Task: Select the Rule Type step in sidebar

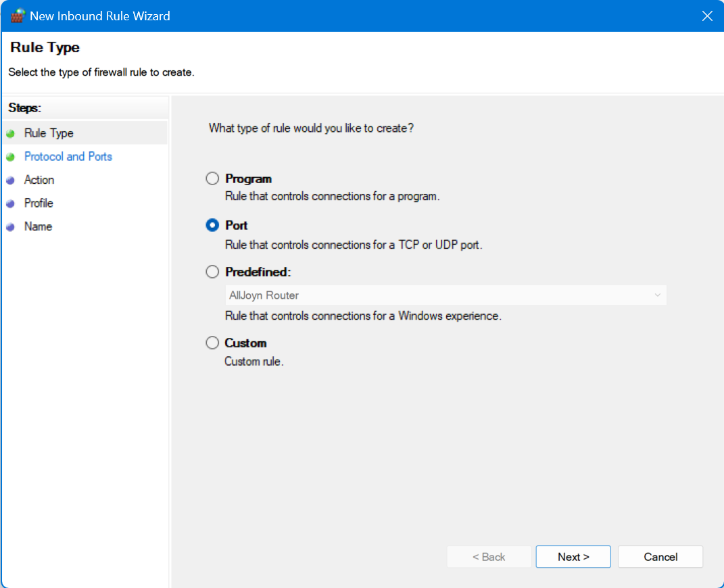Action: pyautogui.click(x=49, y=134)
